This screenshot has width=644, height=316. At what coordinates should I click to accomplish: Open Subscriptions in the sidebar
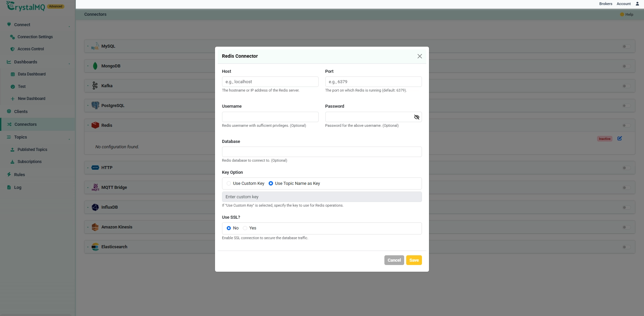tap(30, 162)
